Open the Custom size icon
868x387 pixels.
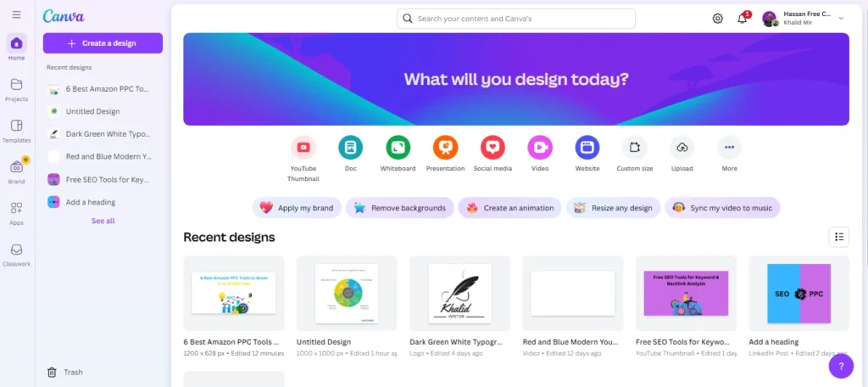coord(634,148)
